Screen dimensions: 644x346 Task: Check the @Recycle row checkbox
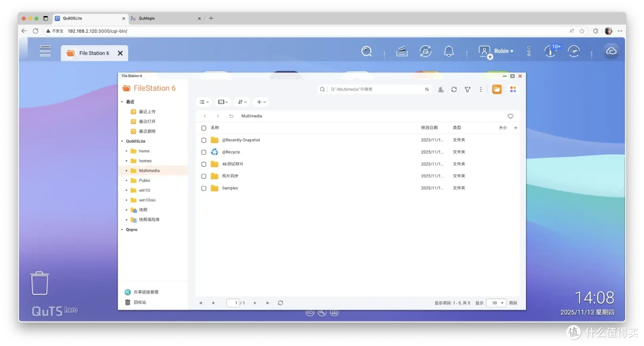(x=204, y=152)
